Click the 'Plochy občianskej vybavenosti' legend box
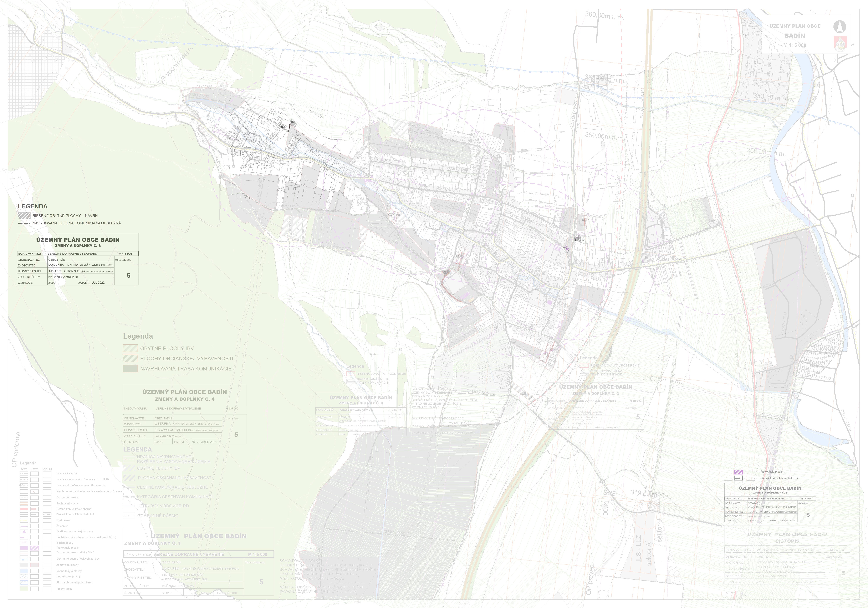 click(130, 358)
